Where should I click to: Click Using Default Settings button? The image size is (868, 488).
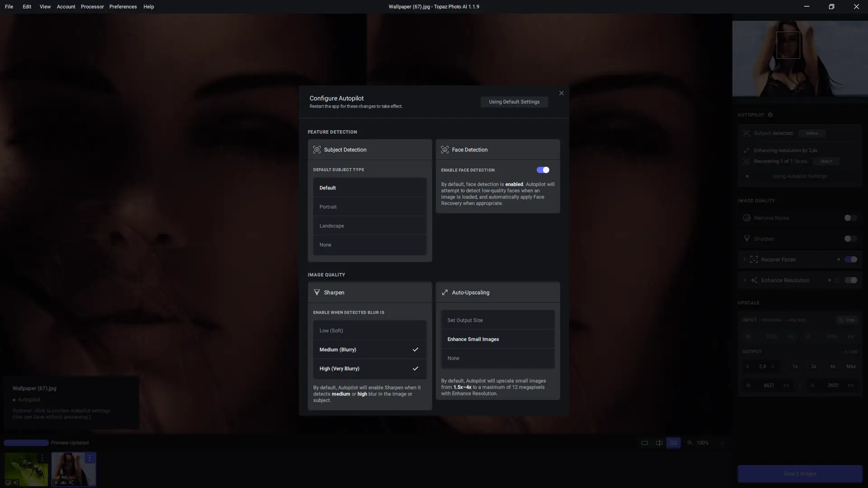pyautogui.click(x=514, y=102)
